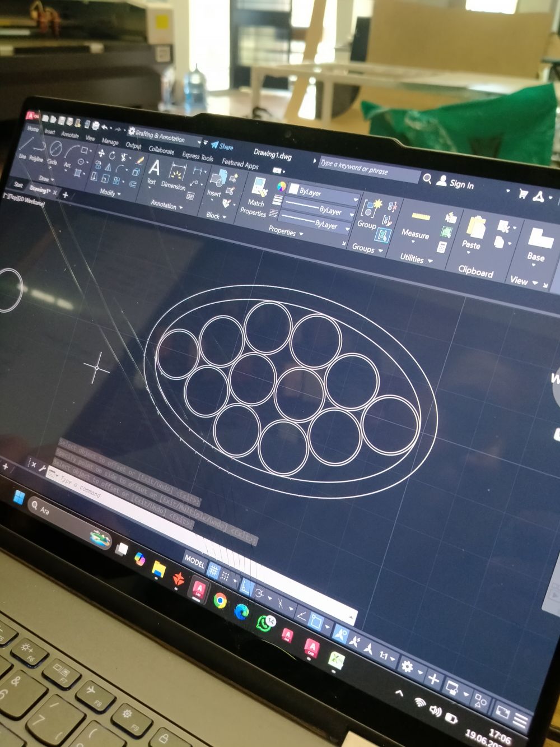Click the Offset tool icon in Modify panel
The image size is (560, 747).
(133, 184)
